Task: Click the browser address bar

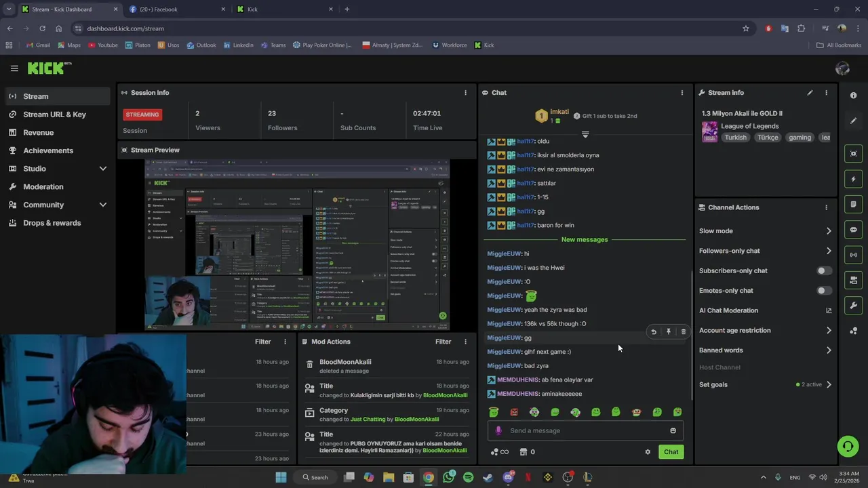Action: 407,28
